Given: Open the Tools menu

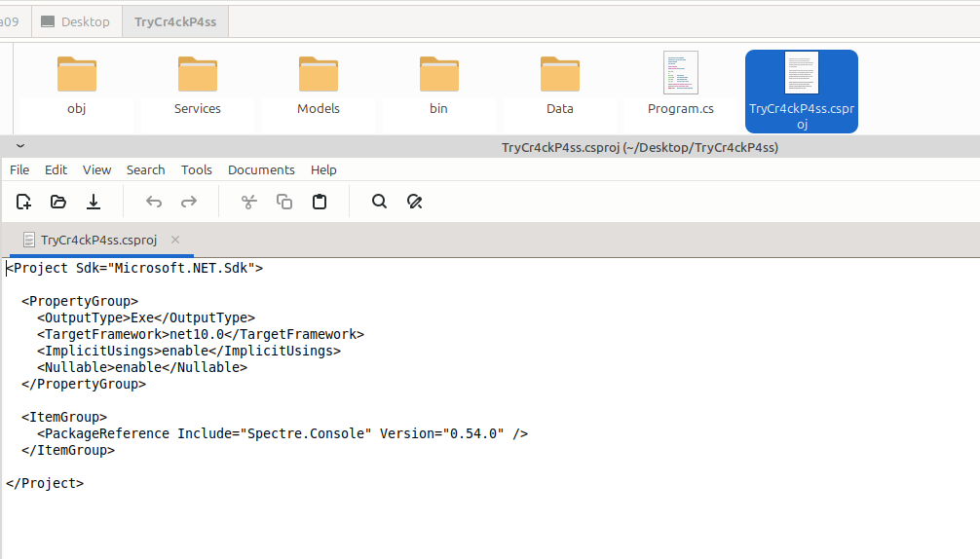Looking at the screenshot, I should coord(196,169).
